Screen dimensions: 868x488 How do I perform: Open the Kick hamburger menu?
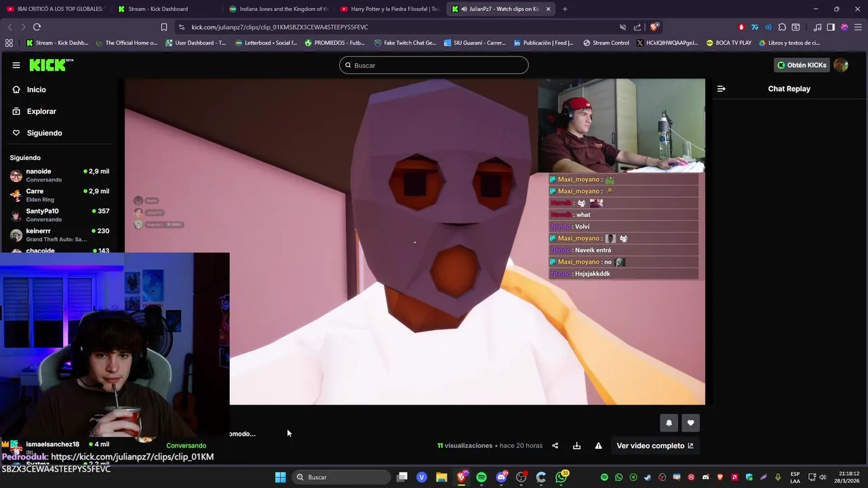coord(16,65)
